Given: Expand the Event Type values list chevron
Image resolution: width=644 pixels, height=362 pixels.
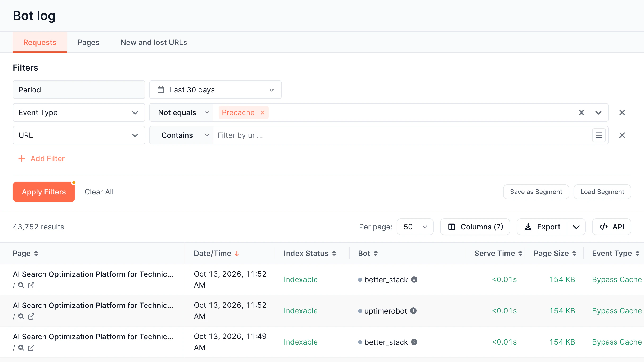Looking at the screenshot, I should click(x=598, y=112).
